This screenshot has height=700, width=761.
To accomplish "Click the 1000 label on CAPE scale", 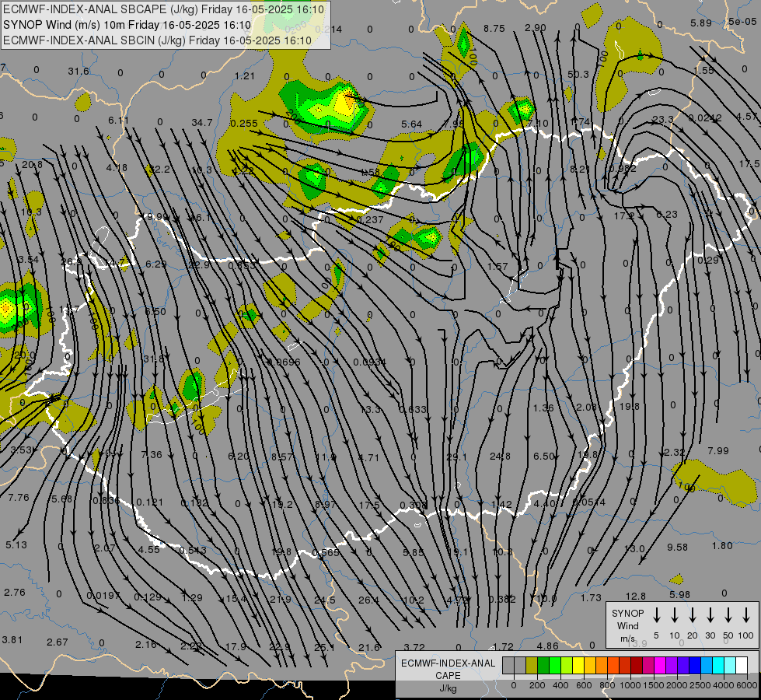I will pyautogui.click(x=630, y=685).
